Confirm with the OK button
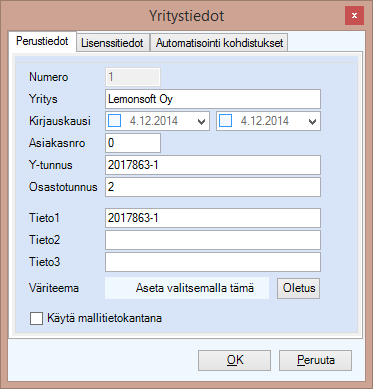This screenshot has width=373, height=389. point(234,360)
